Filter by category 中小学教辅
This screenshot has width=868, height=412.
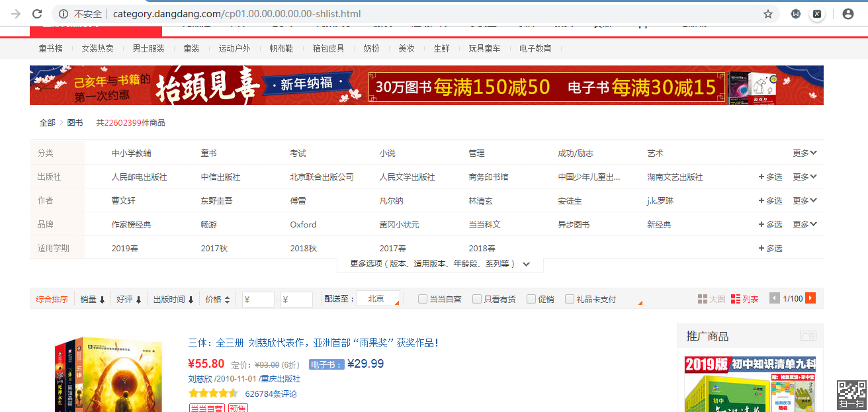click(131, 153)
